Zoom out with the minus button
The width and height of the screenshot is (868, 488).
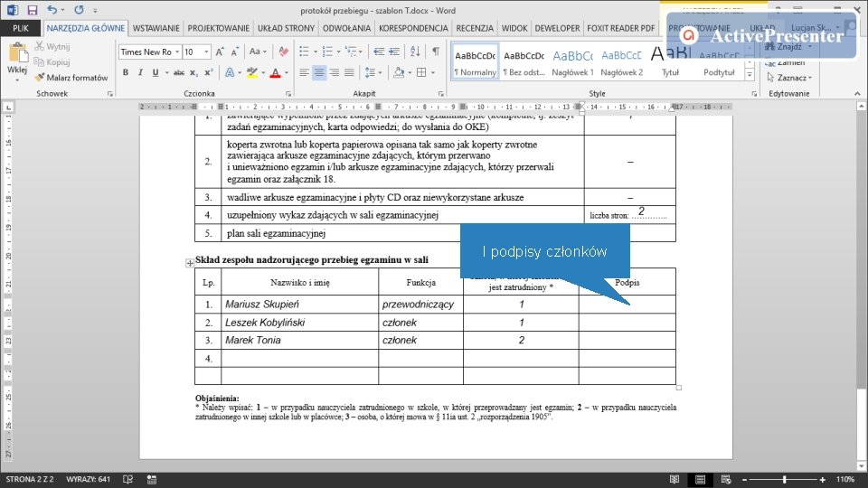(744, 480)
